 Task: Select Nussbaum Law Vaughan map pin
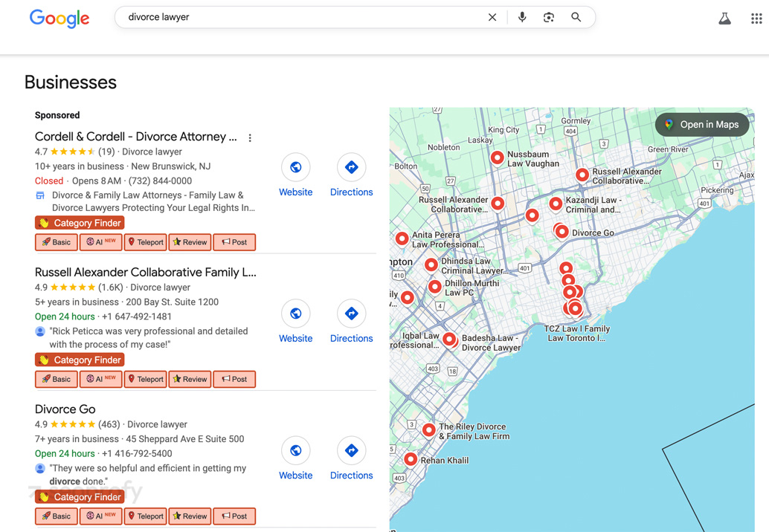[498, 158]
